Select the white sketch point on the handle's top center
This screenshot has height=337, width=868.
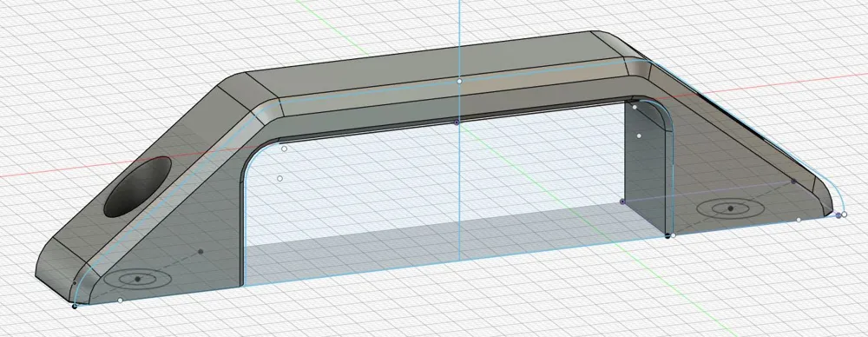(459, 82)
